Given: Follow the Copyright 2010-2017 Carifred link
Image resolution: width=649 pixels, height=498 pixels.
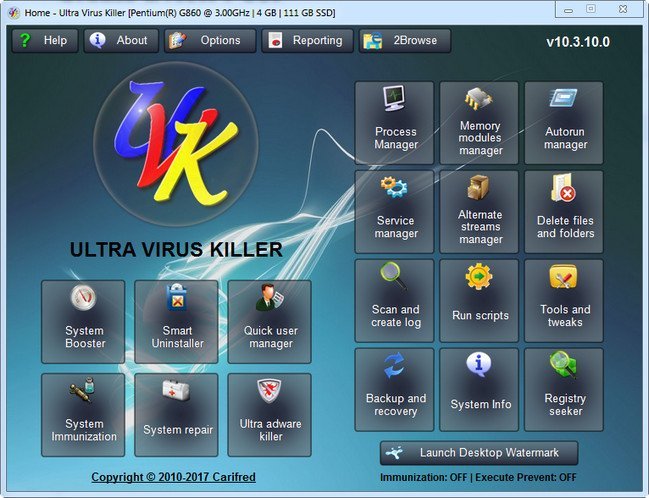Looking at the screenshot, I should (173, 477).
